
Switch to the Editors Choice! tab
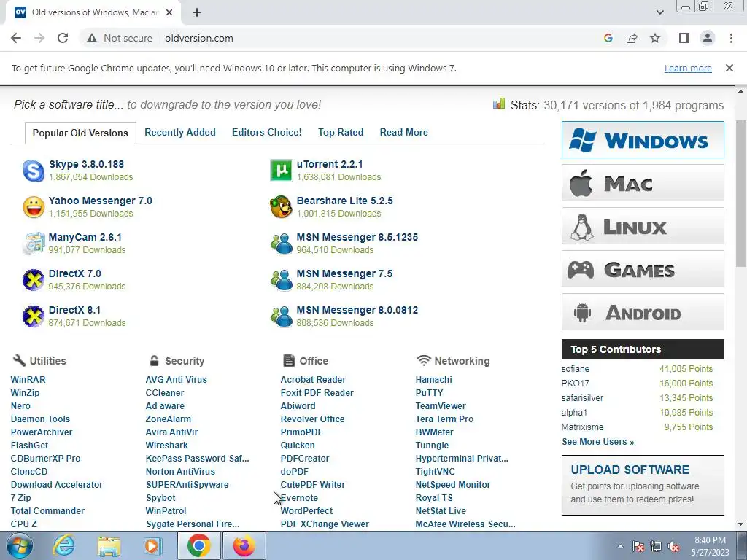tap(267, 133)
